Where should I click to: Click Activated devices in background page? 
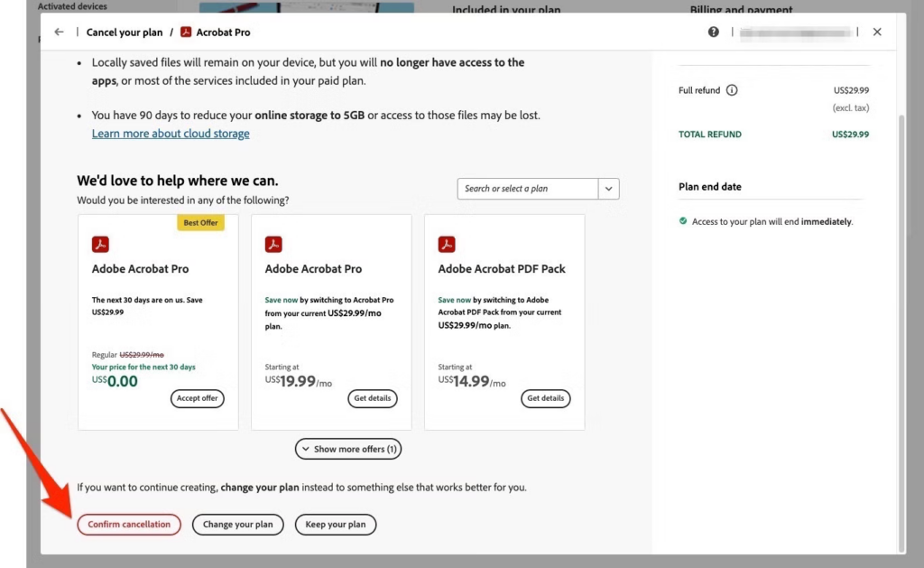[72, 6]
